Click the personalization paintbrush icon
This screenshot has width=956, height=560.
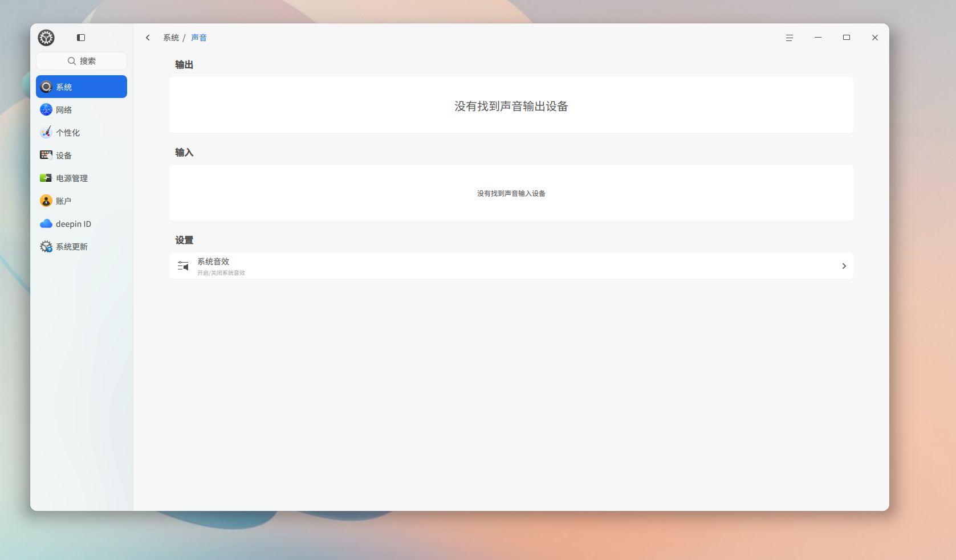(x=46, y=132)
